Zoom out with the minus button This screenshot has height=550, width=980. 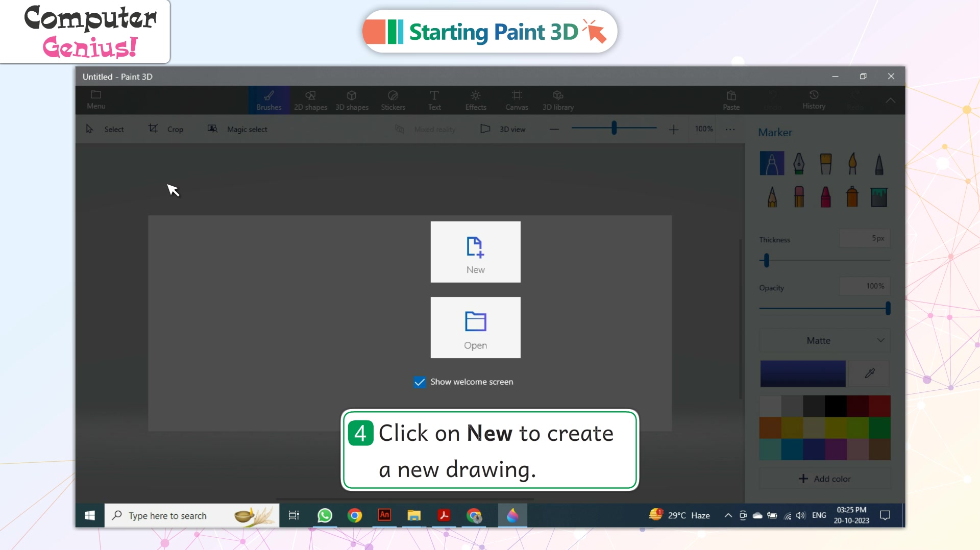[x=554, y=129]
